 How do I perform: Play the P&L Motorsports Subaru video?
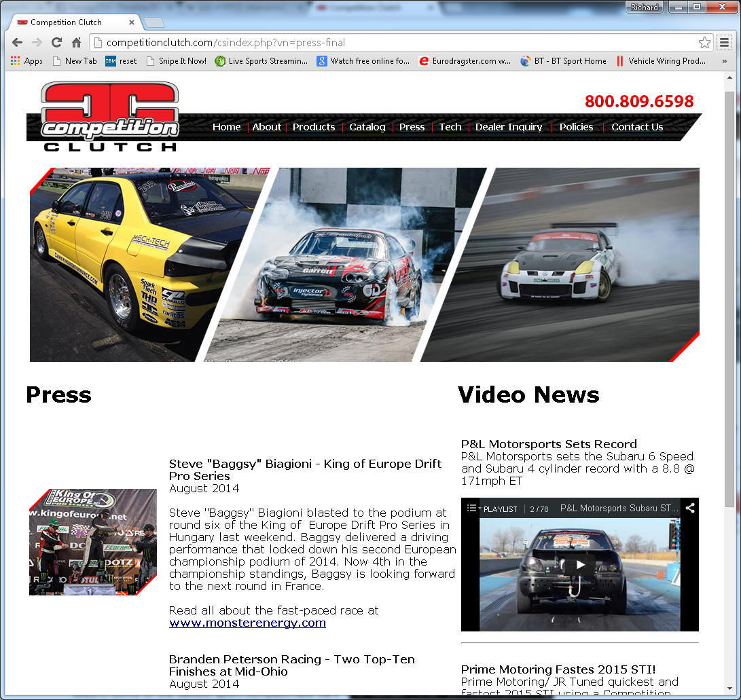(580, 564)
